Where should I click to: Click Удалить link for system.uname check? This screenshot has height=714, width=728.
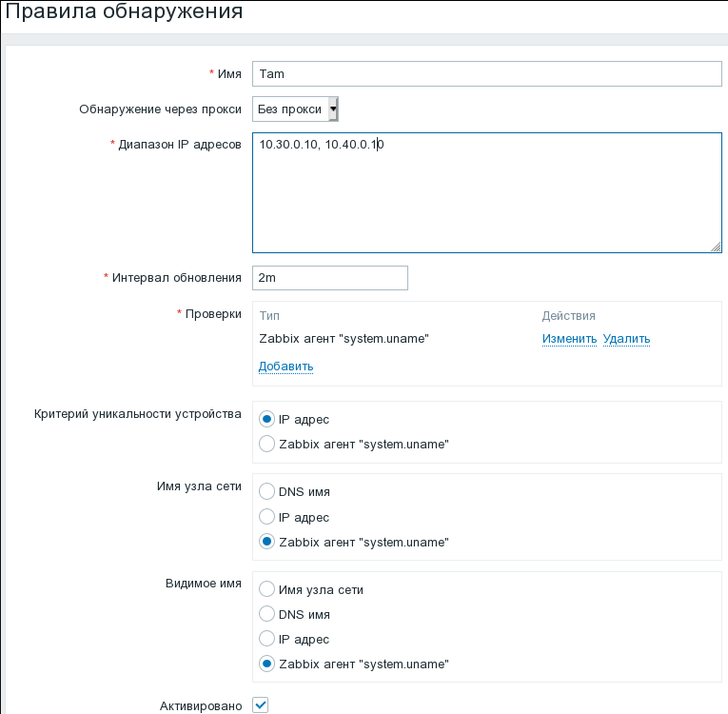pos(626,339)
